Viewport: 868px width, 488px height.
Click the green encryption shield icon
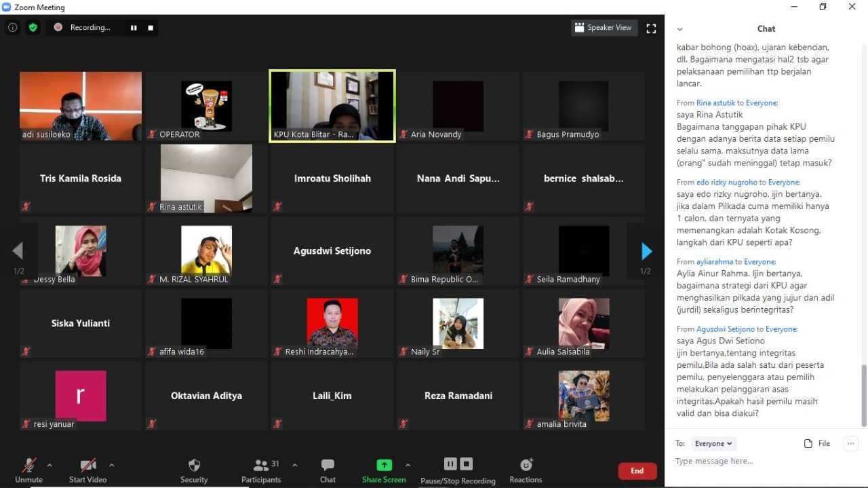(33, 28)
